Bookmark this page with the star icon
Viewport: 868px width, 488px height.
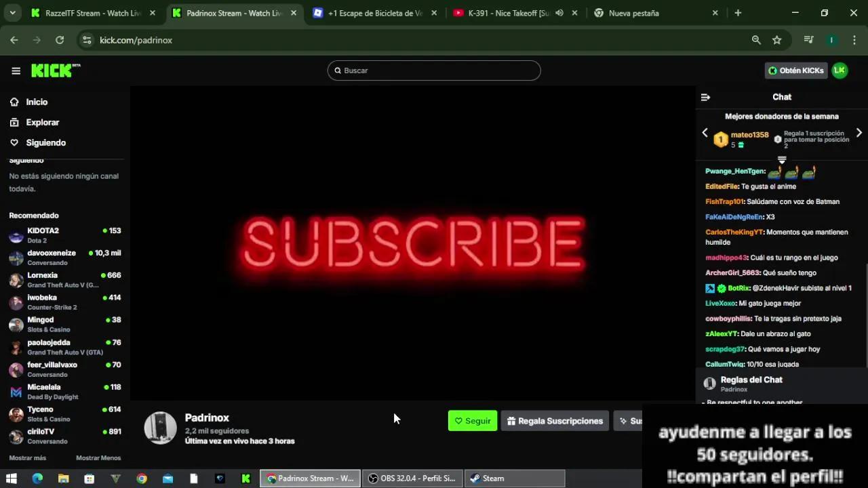coord(777,40)
